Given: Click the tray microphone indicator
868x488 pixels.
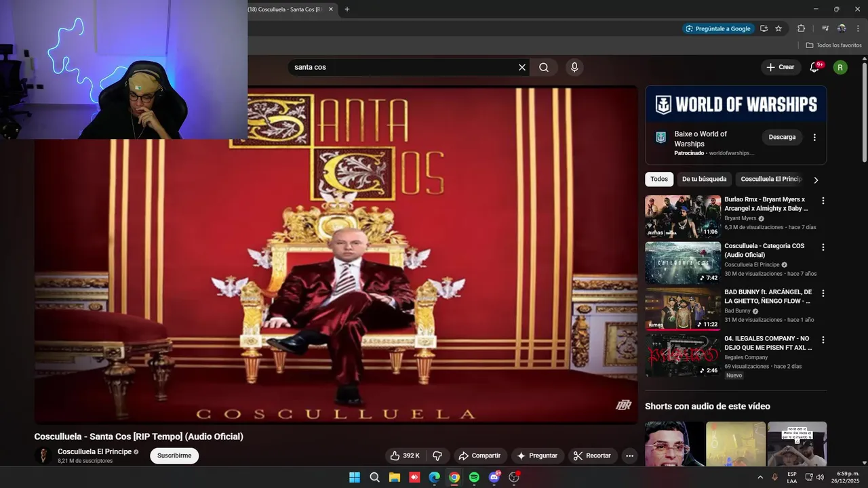Looking at the screenshot, I should 775,477.
